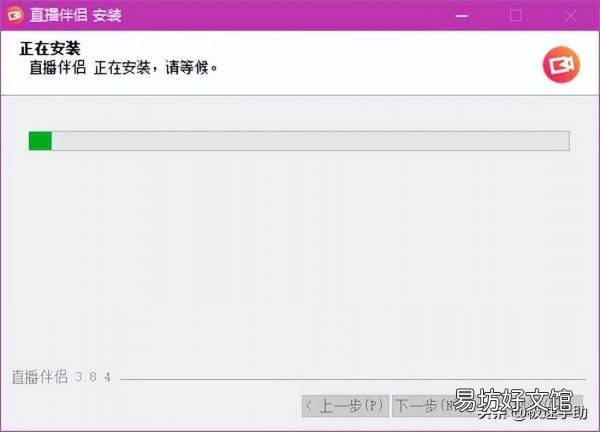The width and height of the screenshot is (600, 432).
Task: Maximize the installer window
Action: (515, 16)
